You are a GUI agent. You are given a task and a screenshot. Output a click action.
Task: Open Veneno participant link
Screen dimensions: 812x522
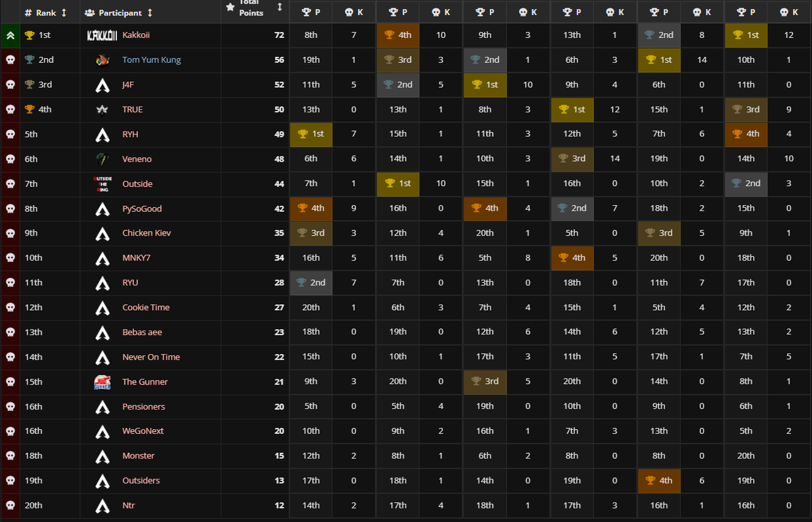click(137, 159)
